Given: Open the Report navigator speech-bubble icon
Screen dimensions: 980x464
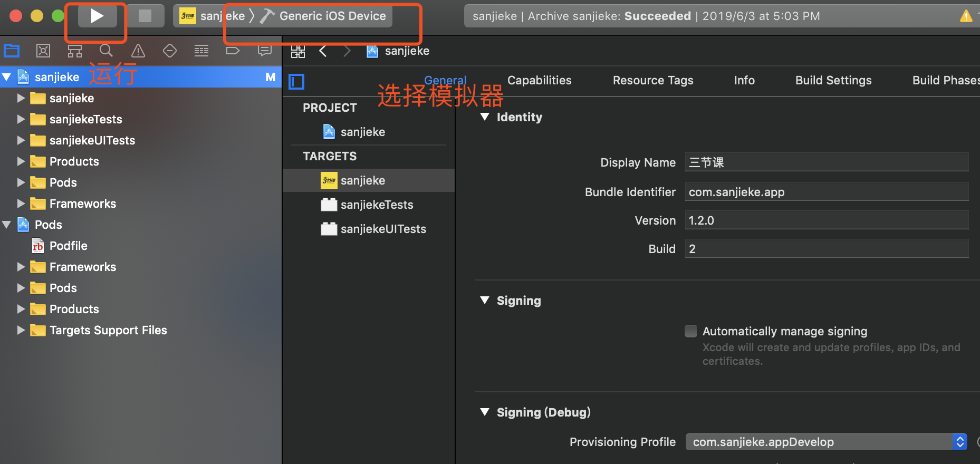Looking at the screenshot, I should pyautogui.click(x=264, y=51).
